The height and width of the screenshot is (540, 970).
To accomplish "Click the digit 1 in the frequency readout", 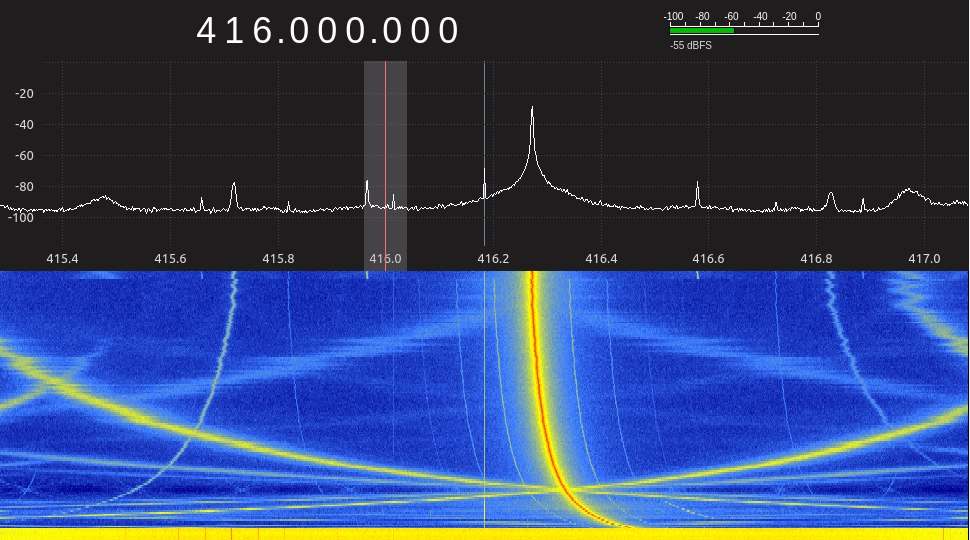I will tap(234, 31).
